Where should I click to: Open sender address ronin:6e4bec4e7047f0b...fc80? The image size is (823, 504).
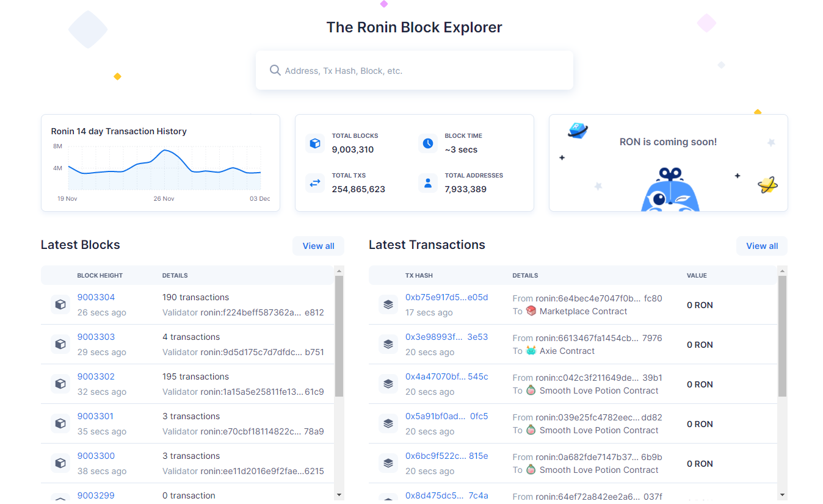point(599,298)
